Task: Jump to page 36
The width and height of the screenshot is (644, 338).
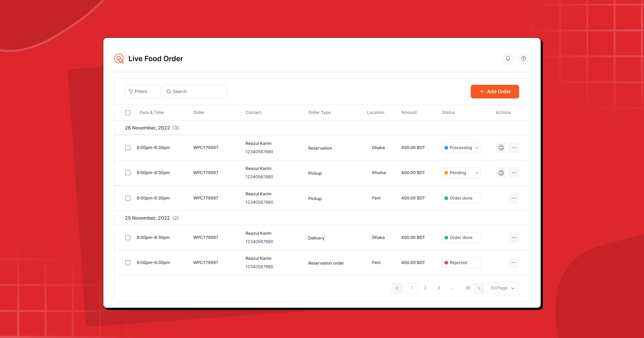Action: (468, 288)
